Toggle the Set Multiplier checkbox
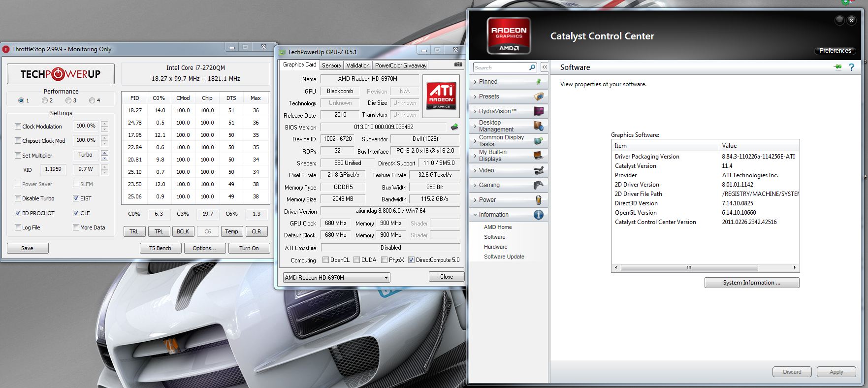The image size is (868, 388). 18,156
